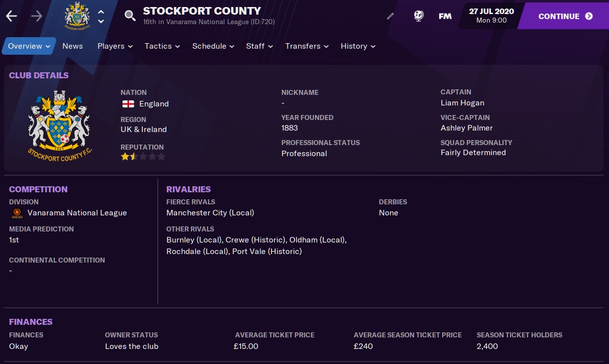Open search with the magnifying glass icon
The height and width of the screenshot is (364, 609).
pyautogui.click(x=130, y=16)
